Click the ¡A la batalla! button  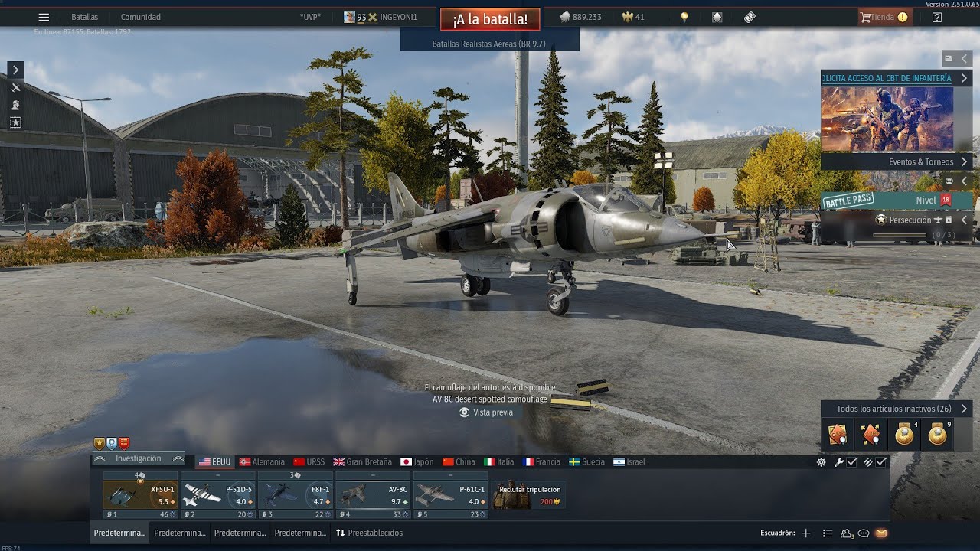tap(490, 19)
